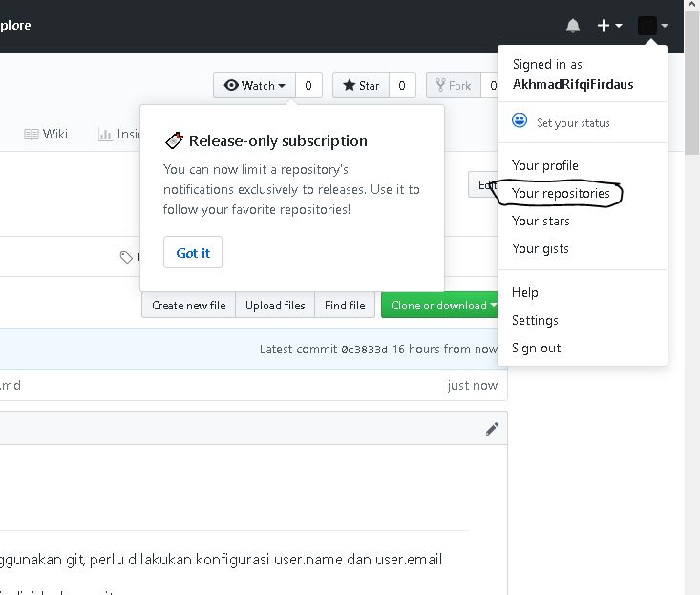Viewport: 700px width, 595px height.
Task: Open the plus create-new dropdown
Action: point(609,26)
